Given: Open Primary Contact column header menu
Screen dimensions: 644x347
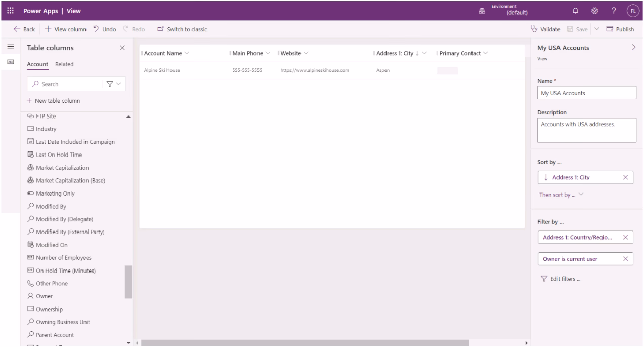Looking at the screenshot, I should pyautogui.click(x=486, y=54).
